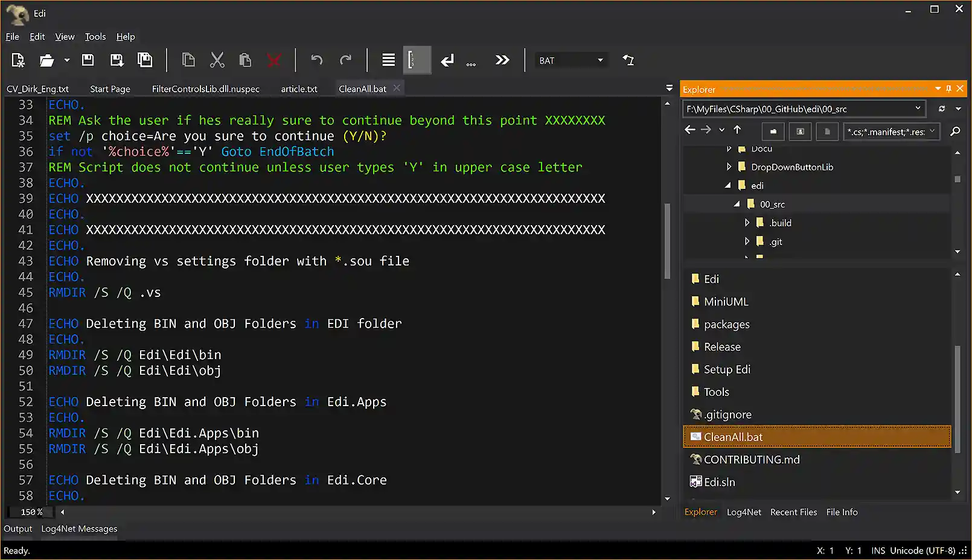972x560 pixels.
Task: Open the Tools menu
Action: (x=95, y=36)
